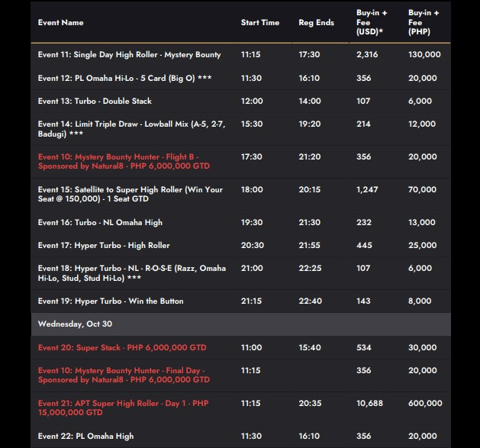480x448 pixels.
Task: Select Event 22 PL Omaha High row
Action: [x=85, y=436]
